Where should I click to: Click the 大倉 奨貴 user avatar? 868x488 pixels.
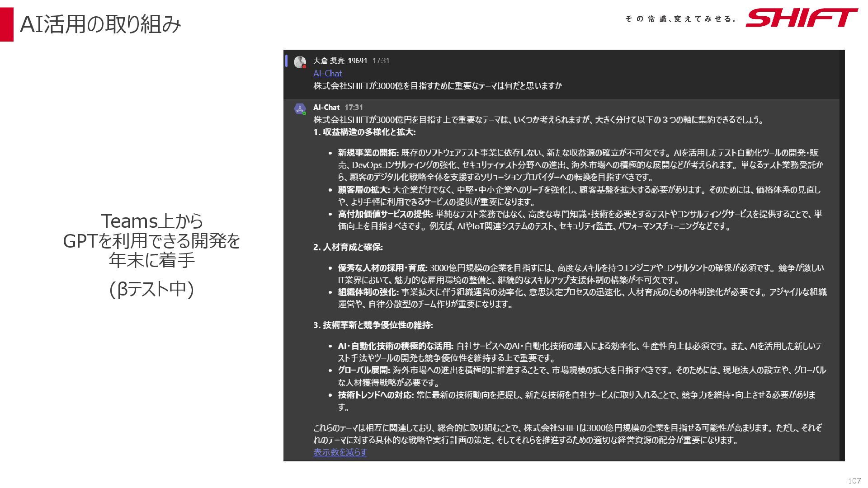(299, 62)
